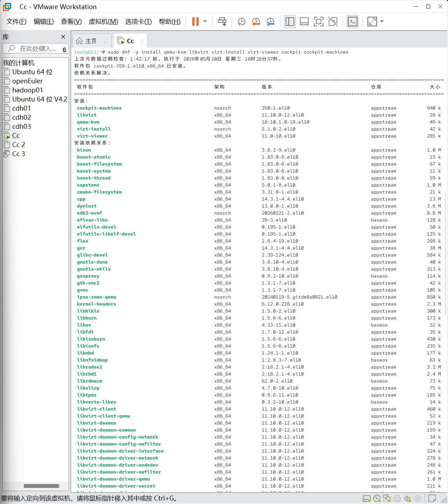
Task: Pause the virtual machine with the orange button
Action: point(195,21)
